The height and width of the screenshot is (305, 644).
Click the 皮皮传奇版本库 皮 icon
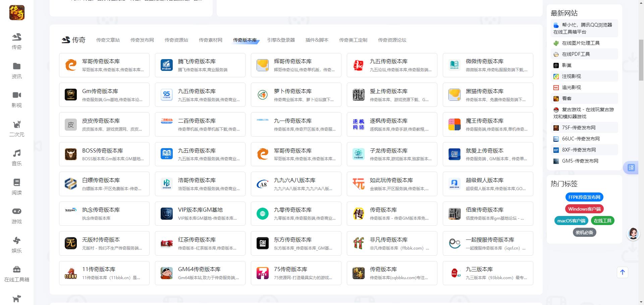coord(71,124)
